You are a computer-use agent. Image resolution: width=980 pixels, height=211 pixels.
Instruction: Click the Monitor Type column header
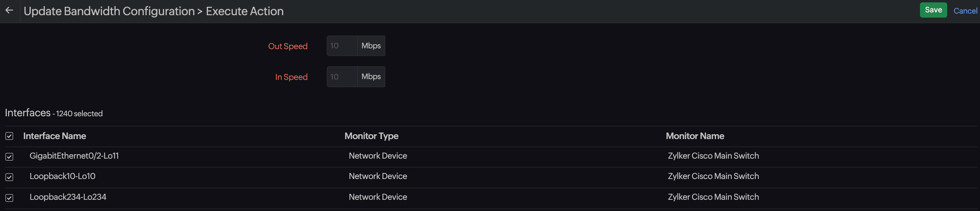[371, 136]
